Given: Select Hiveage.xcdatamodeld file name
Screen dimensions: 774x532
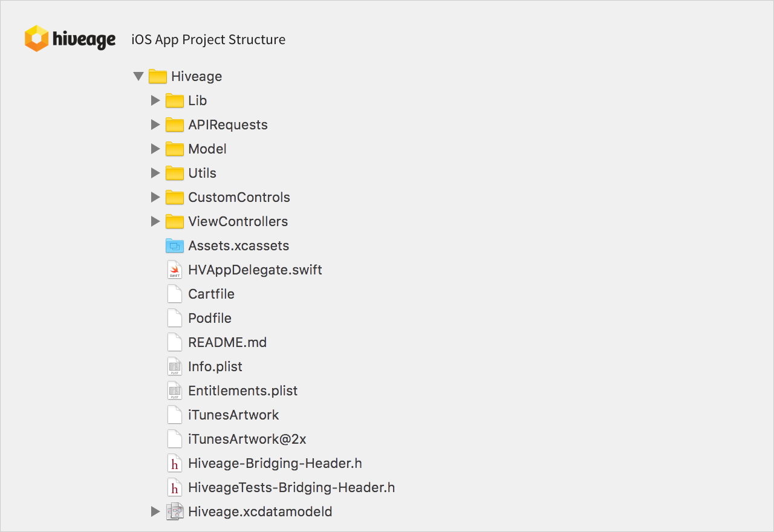Looking at the screenshot, I should click(260, 511).
